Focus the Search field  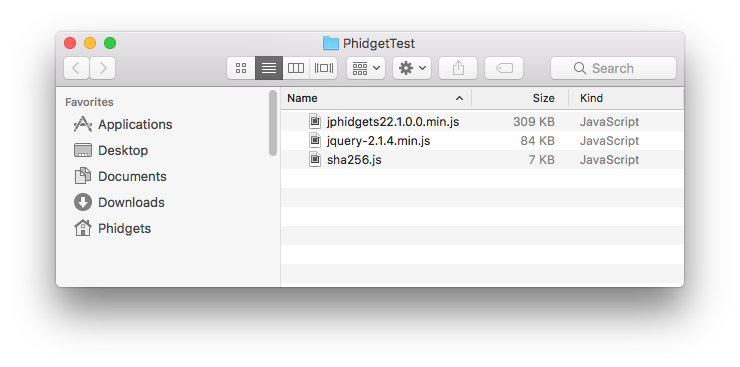pos(613,68)
